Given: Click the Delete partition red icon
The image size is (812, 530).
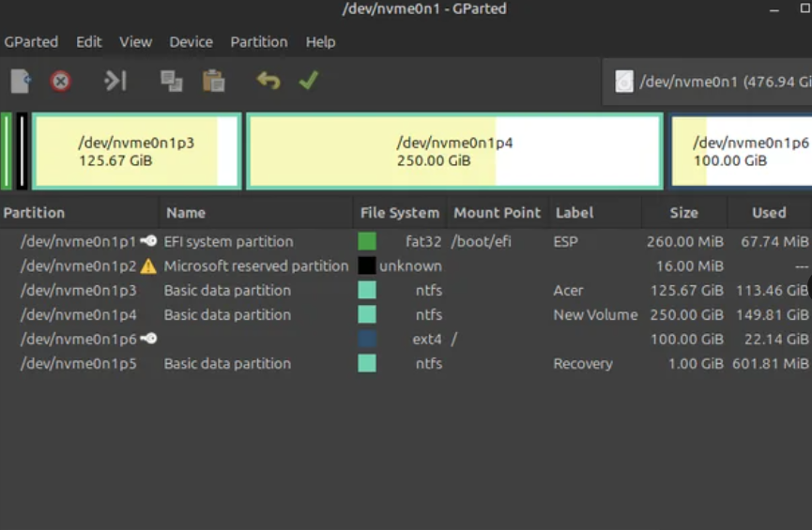Looking at the screenshot, I should point(61,82).
